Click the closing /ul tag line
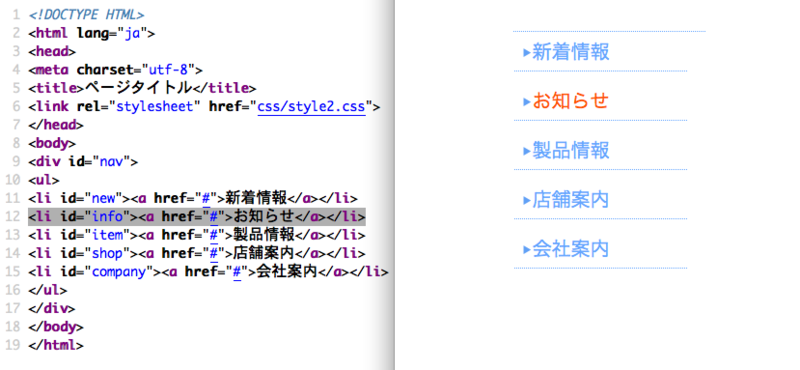Screen dimensions: 800x370 click(x=47, y=290)
